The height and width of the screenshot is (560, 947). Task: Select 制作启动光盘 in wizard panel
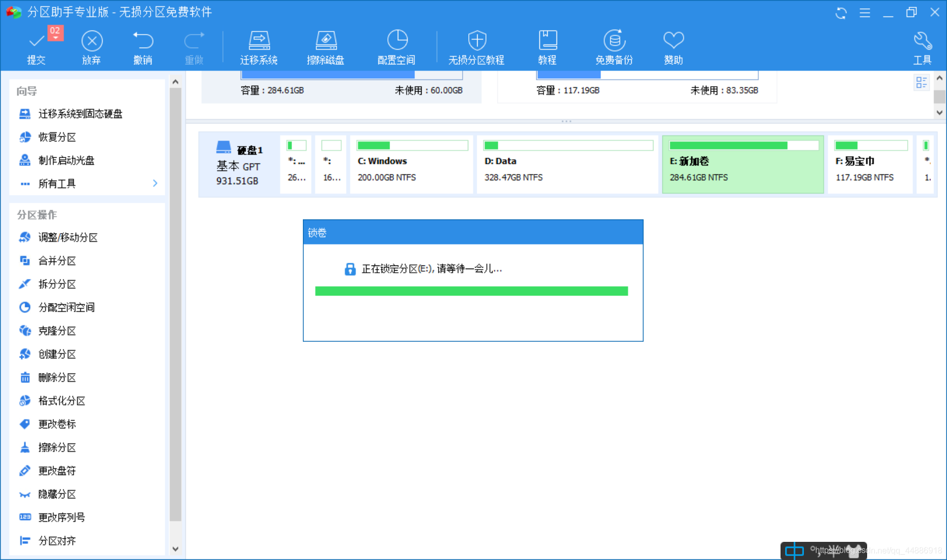[57, 160]
